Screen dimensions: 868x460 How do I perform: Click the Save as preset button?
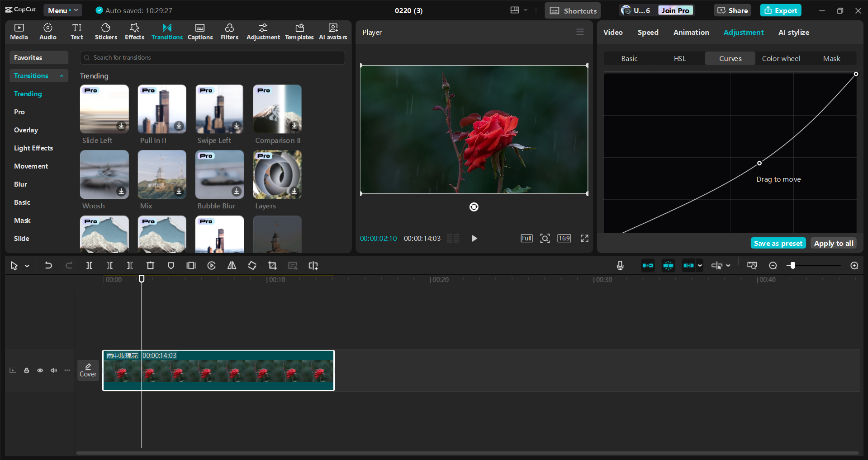coord(778,243)
